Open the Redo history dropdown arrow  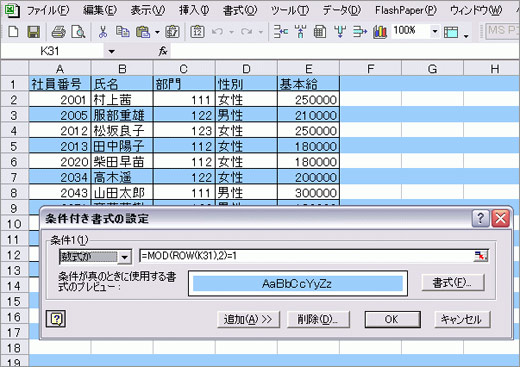(x=261, y=32)
